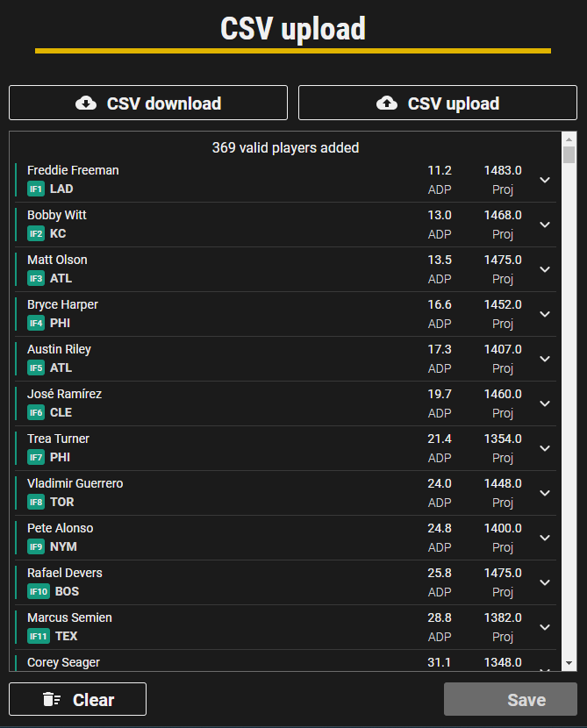The height and width of the screenshot is (728, 587).
Task: Click Bryce Harper's 1452.0 projection
Action: click(503, 304)
